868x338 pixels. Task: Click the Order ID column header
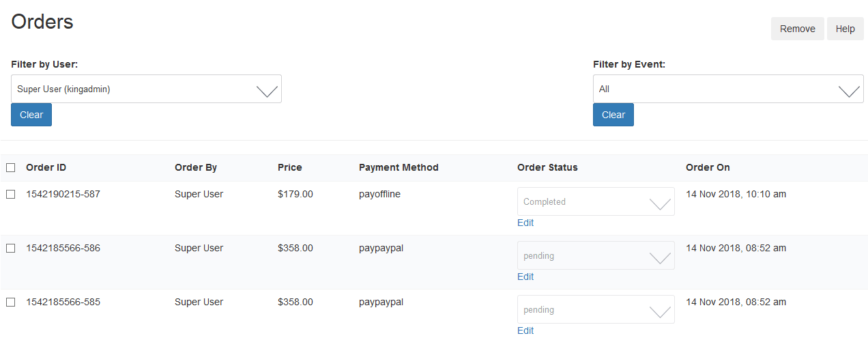pyautogui.click(x=46, y=167)
